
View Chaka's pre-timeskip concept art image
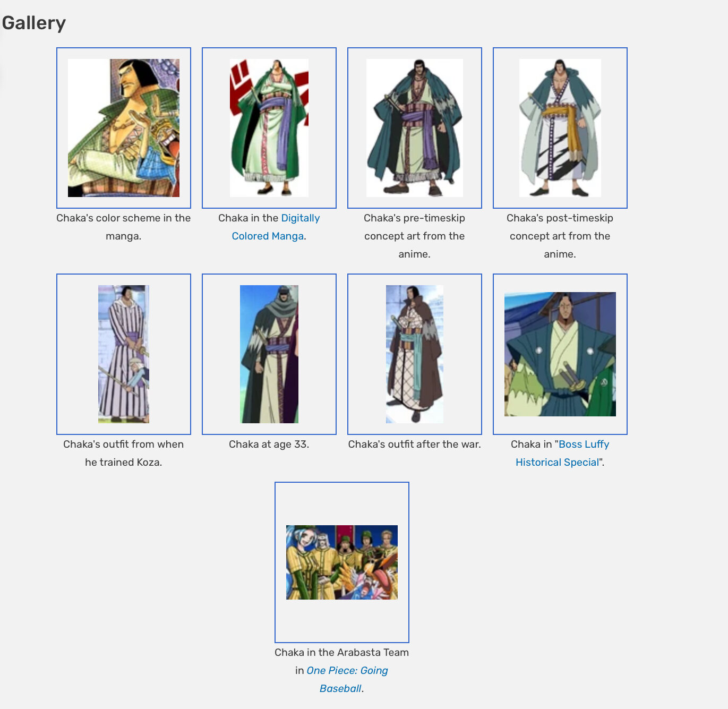415,128
